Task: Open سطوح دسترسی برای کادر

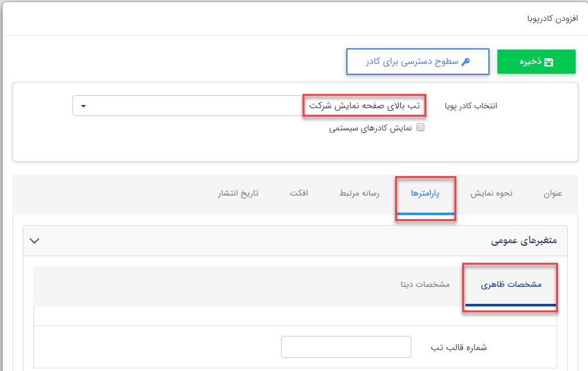Action: 417,62
